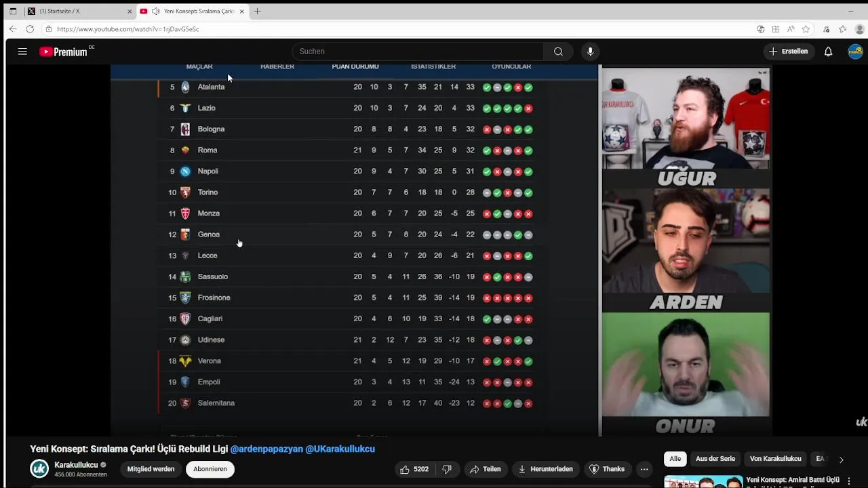868x488 pixels.
Task: Open the Karakullukcu channel avatar
Action: 39,468
